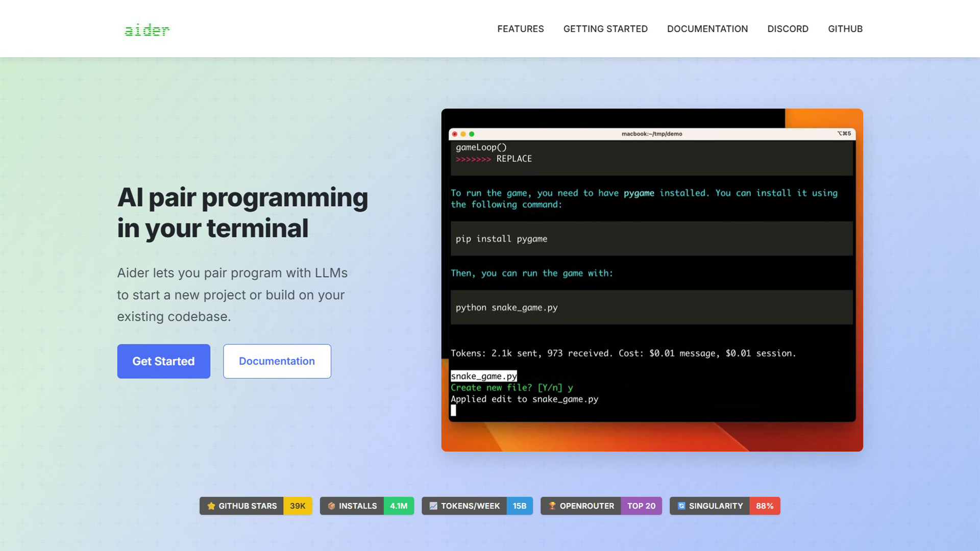Viewport: 980px width, 551px height.
Task: Click the GitHub Stars star icon
Action: 211,506
